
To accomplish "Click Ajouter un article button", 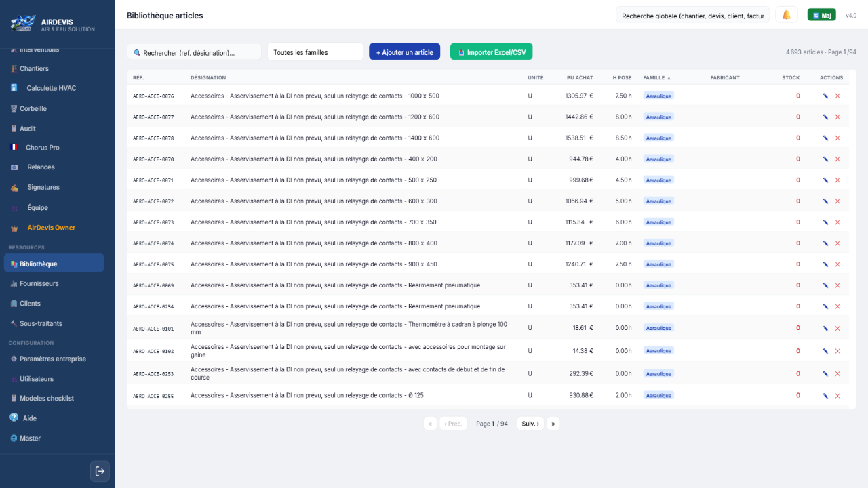I will tap(405, 52).
